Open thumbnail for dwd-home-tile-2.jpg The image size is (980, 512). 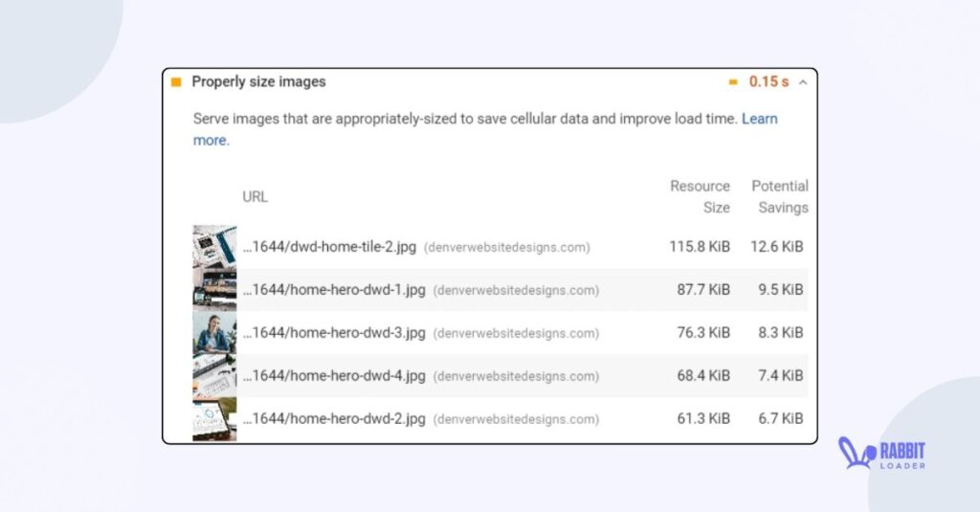click(x=214, y=247)
